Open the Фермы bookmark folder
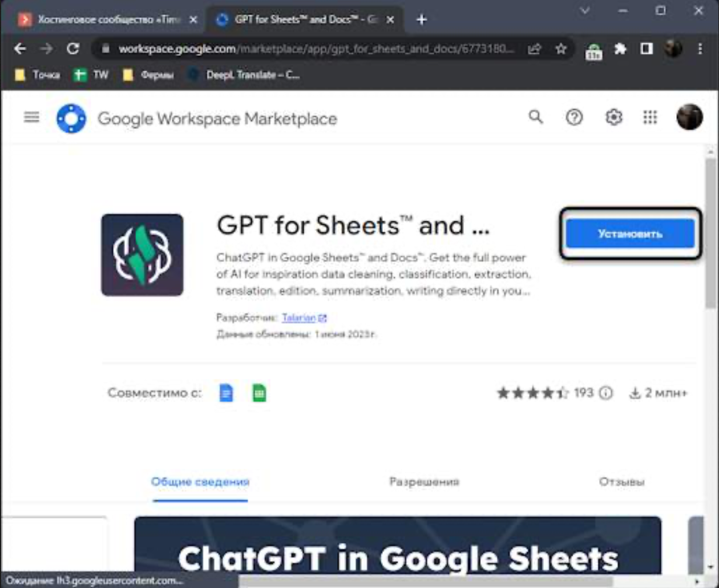 148,75
